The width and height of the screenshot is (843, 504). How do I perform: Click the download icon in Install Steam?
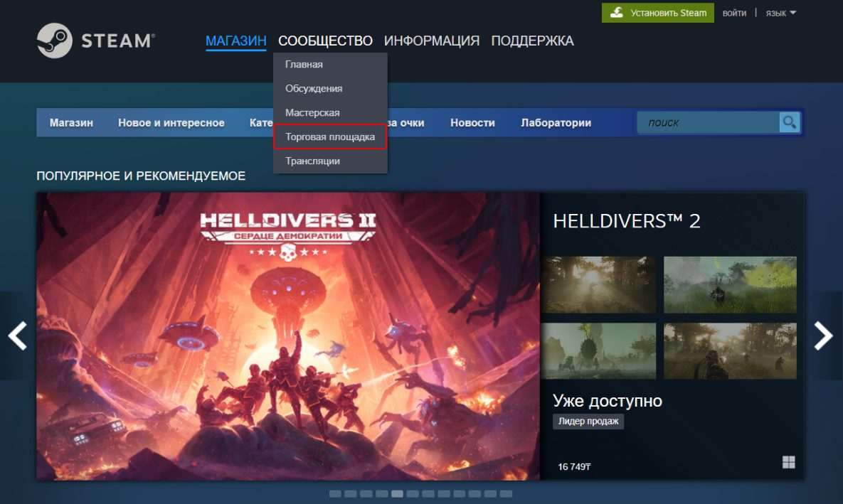point(617,13)
